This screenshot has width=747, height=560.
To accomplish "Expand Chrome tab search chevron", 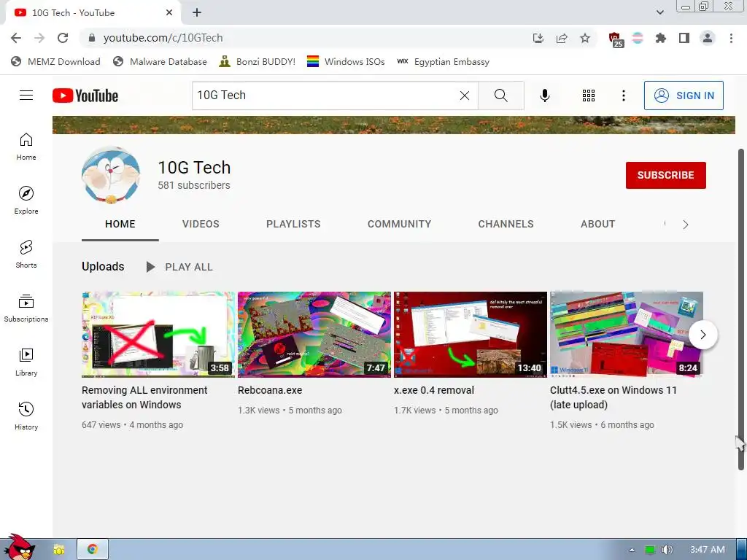I will 659,12.
